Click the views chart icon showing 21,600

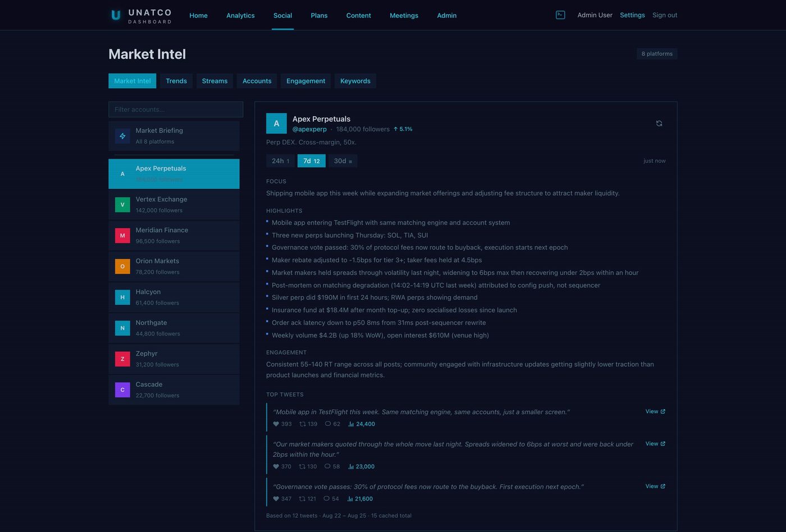(350, 499)
